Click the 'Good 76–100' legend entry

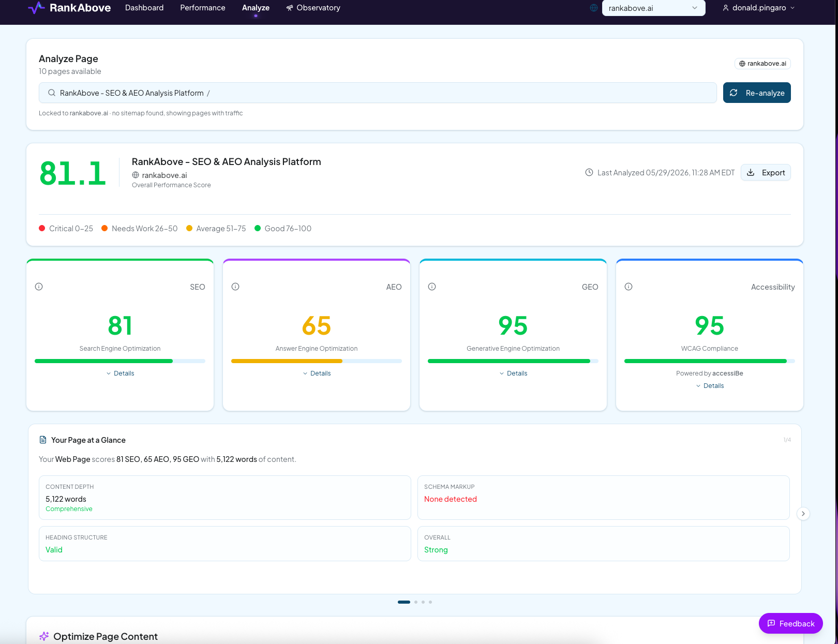[x=283, y=229]
